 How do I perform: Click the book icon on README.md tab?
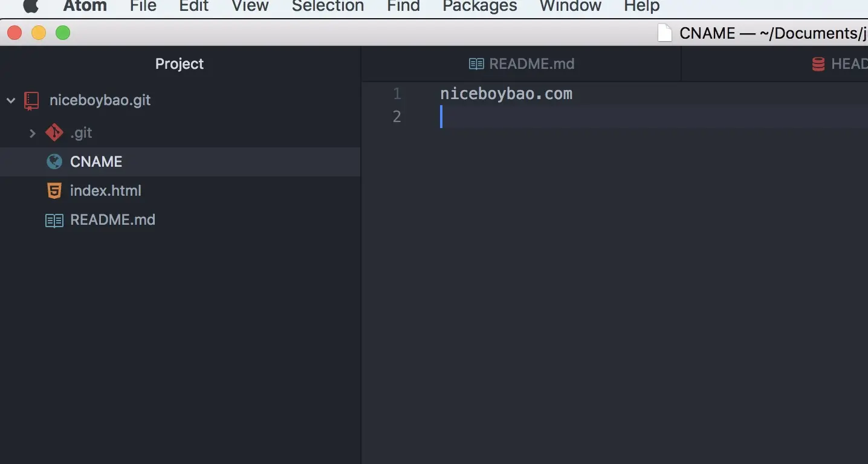[x=476, y=64]
